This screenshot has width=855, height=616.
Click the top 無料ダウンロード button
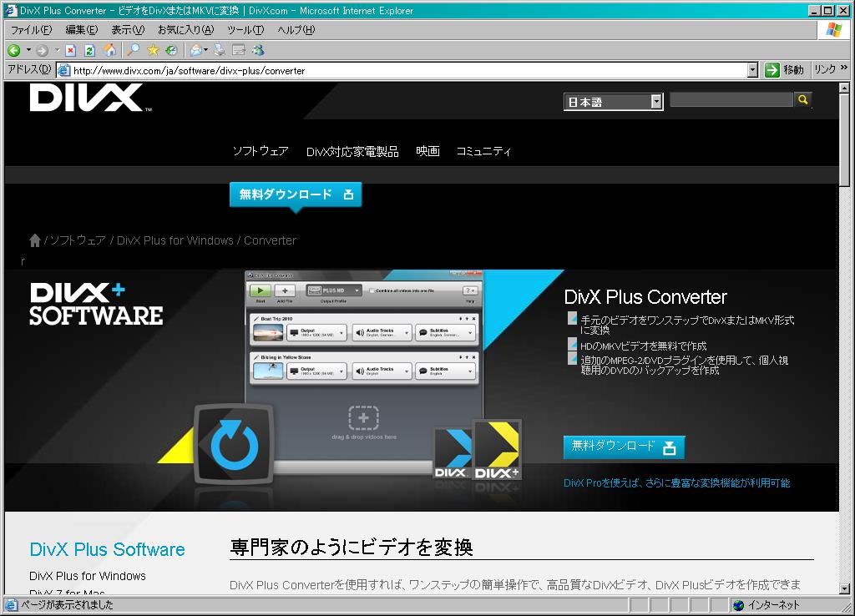tap(296, 194)
